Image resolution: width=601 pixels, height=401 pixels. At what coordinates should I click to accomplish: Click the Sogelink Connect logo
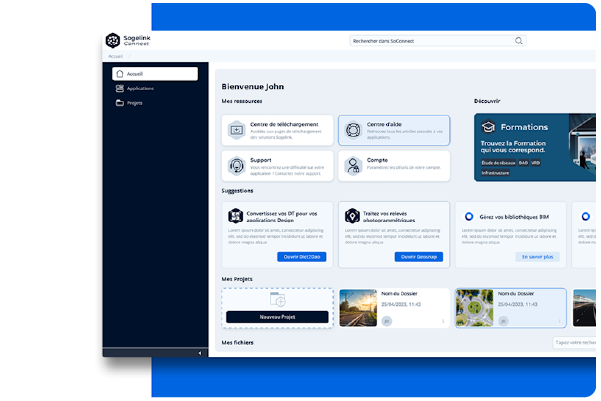click(112, 41)
